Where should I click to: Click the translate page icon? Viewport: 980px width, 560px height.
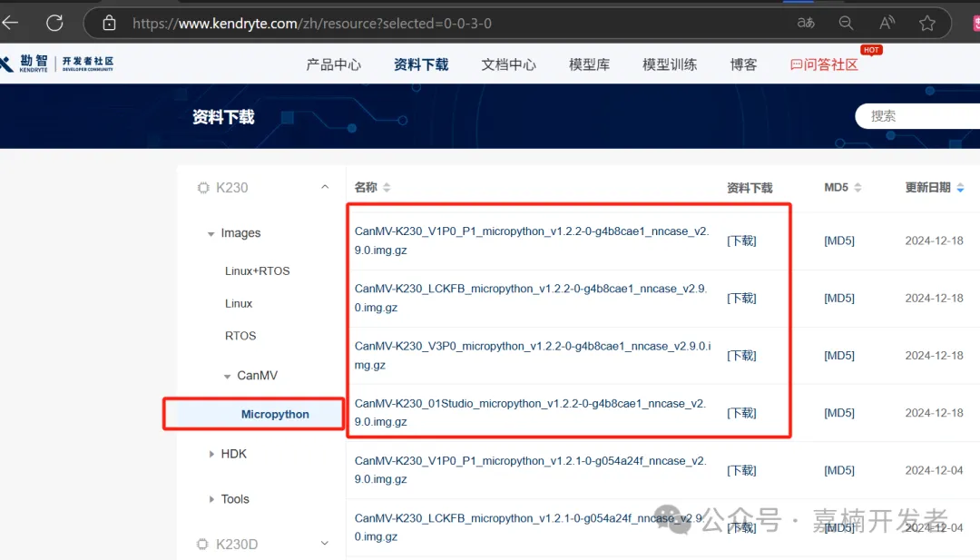tap(806, 24)
